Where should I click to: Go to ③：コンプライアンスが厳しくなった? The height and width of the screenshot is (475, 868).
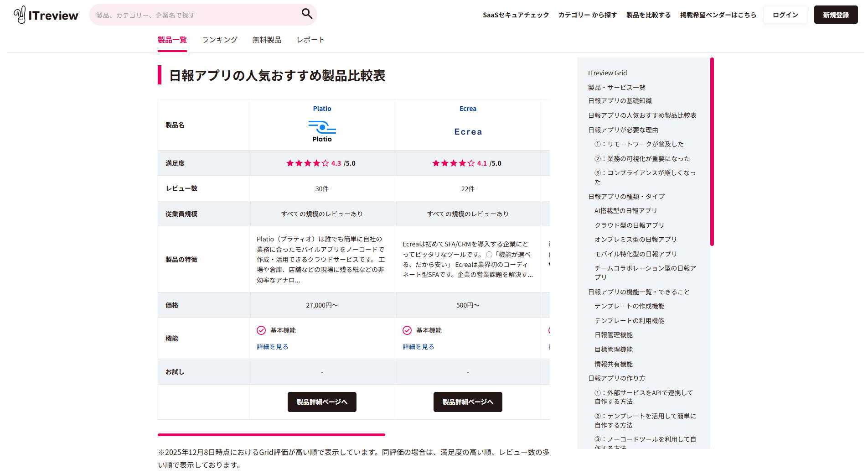pyautogui.click(x=645, y=177)
